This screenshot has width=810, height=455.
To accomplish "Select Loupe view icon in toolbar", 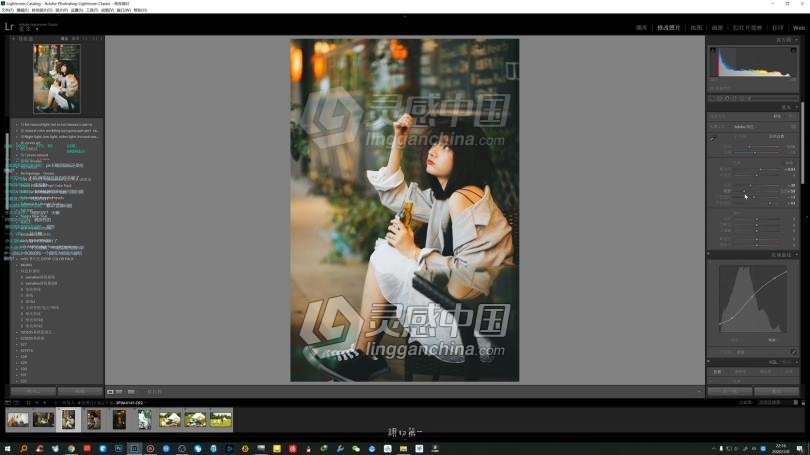I will pyautogui.click(x=110, y=391).
